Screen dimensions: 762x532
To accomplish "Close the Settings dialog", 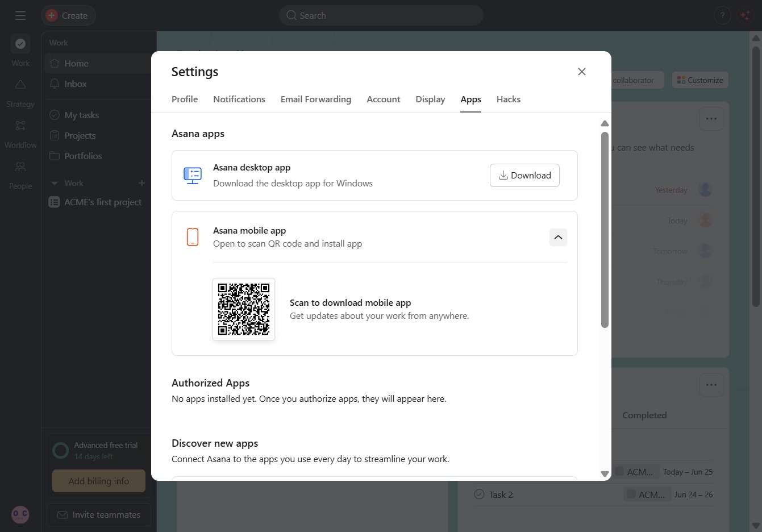I will [582, 72].
